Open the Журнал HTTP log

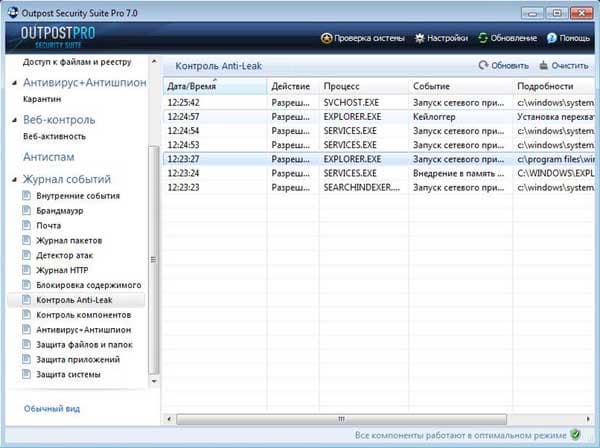coord(62,270)
